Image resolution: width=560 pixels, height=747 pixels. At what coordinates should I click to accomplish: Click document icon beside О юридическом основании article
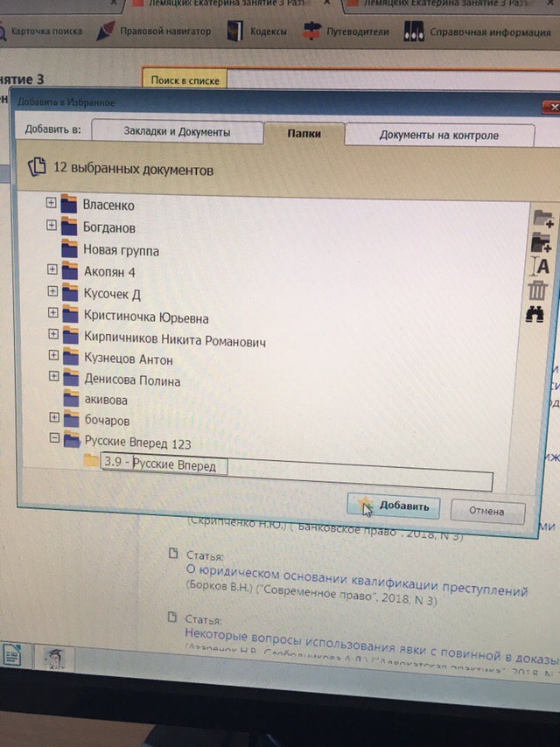[173, 554]
